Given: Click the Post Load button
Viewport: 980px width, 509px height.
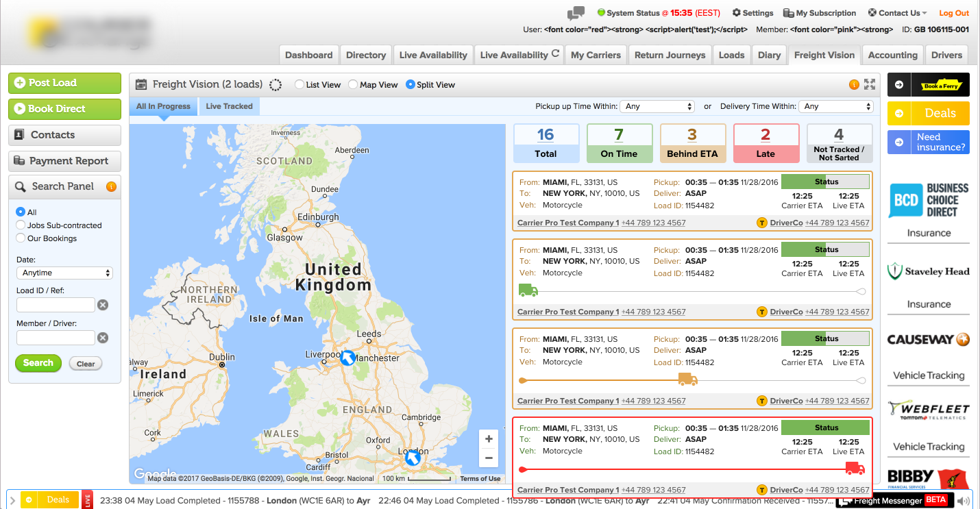Looking at the screenshot, I should pyautogui.click(x=64, y=83).
